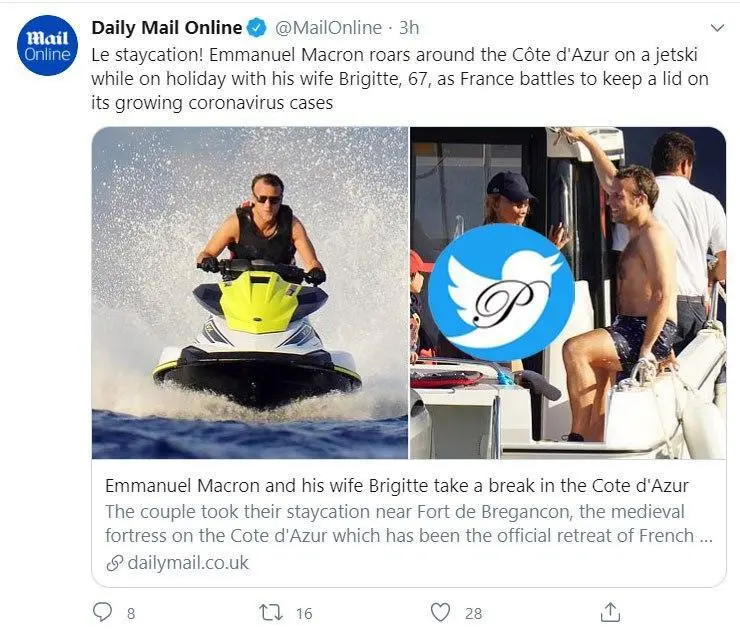Open the Macron jetski photo
740x634 pixels.
point(250,292)
